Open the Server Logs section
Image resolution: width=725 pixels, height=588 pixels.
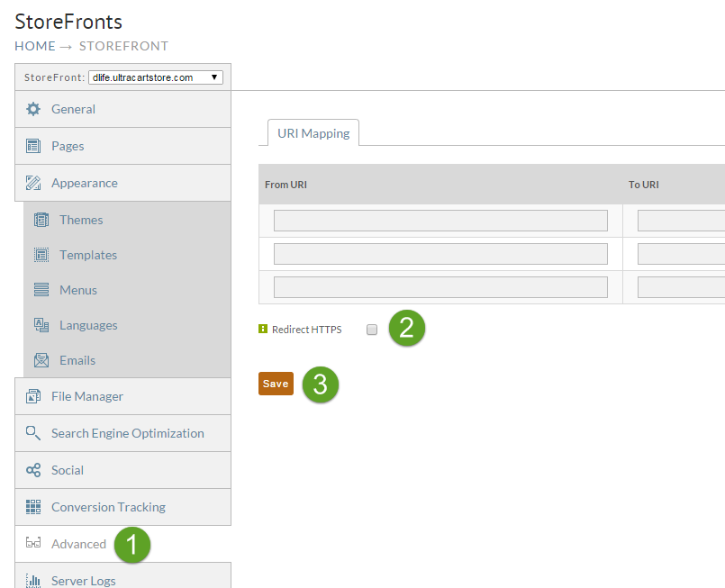point(123,576)
